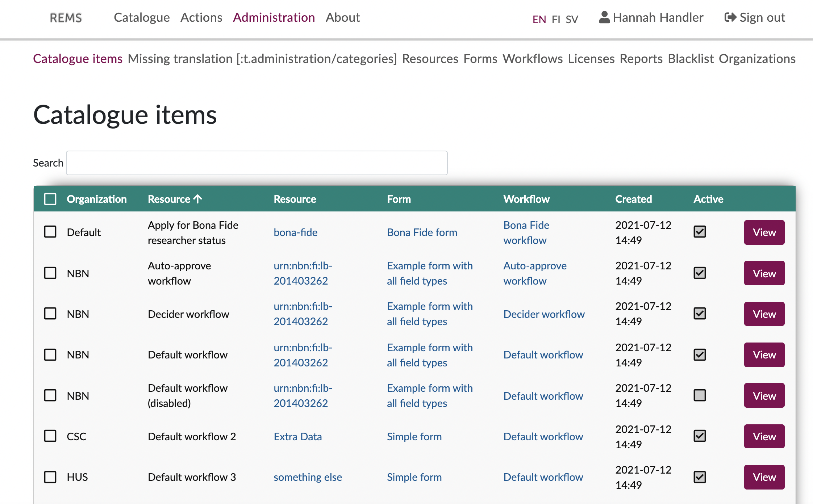Open the Actions menu
The width and height of the screenshot is (813, 504).
coord(201,17)
